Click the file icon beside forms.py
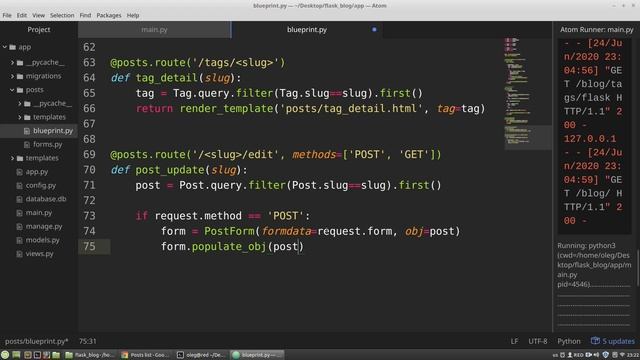Image resolution: width=640 pixels, height=360 pixels. (x=27, y=144)
